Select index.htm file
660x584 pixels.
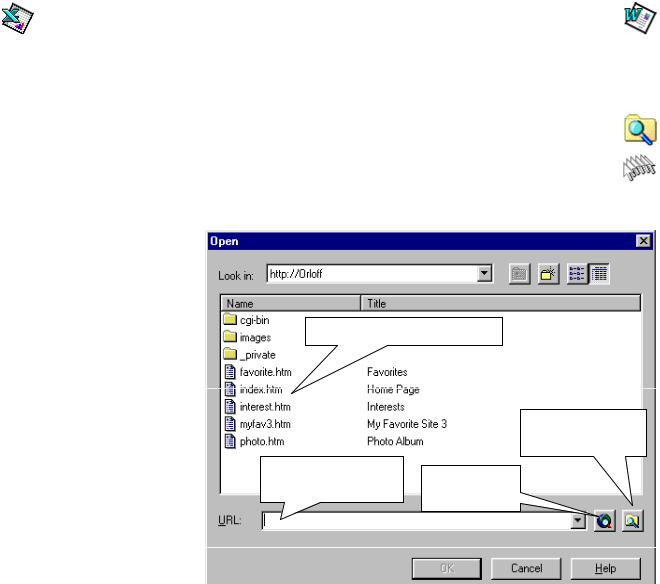(261, 389)
